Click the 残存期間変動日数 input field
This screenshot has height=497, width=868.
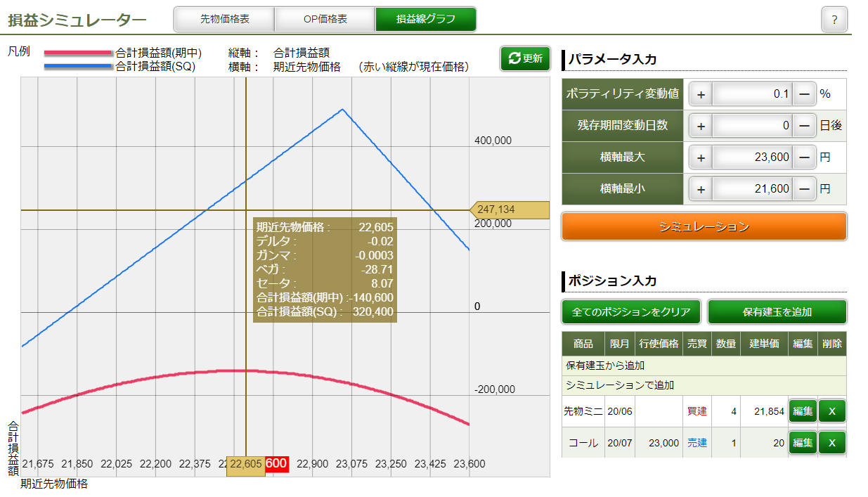pyautogui.click(x=752, y=125)
